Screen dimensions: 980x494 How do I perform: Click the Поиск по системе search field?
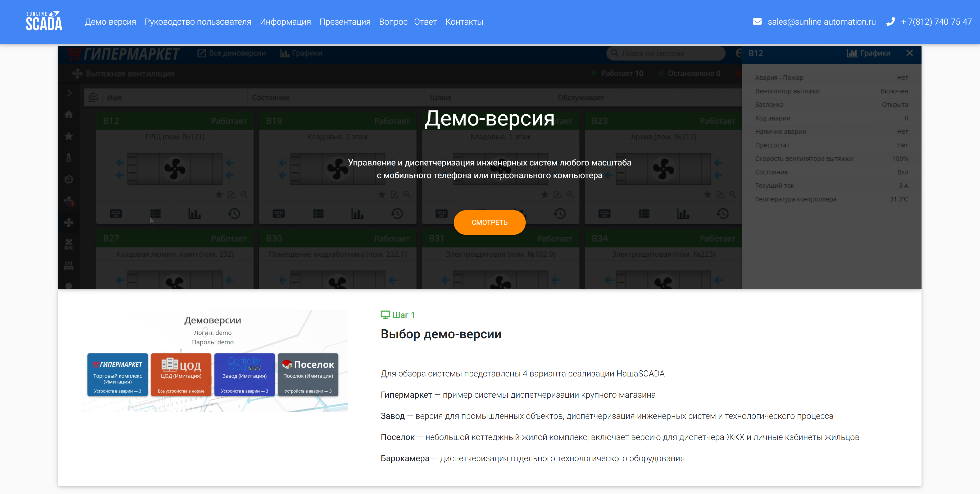tap(666, 54)
